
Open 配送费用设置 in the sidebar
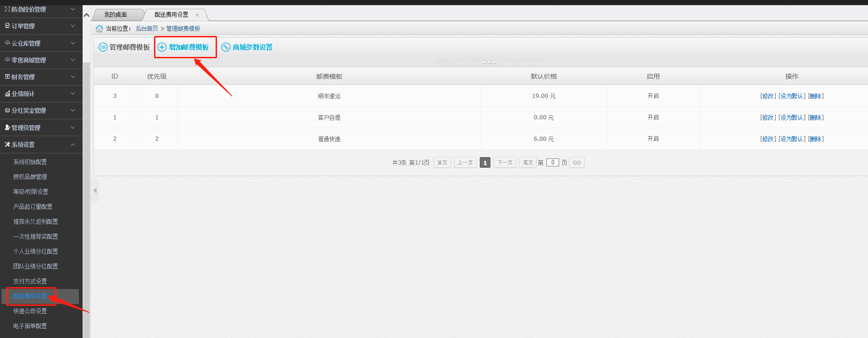[x=30, y=296]
